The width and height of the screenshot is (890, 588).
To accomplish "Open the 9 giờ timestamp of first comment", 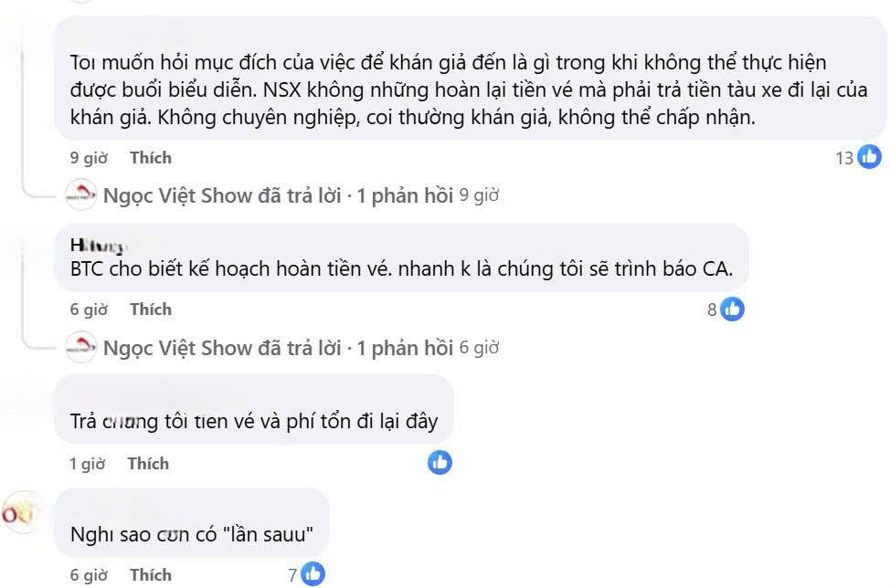I will (x=89, y=158).
